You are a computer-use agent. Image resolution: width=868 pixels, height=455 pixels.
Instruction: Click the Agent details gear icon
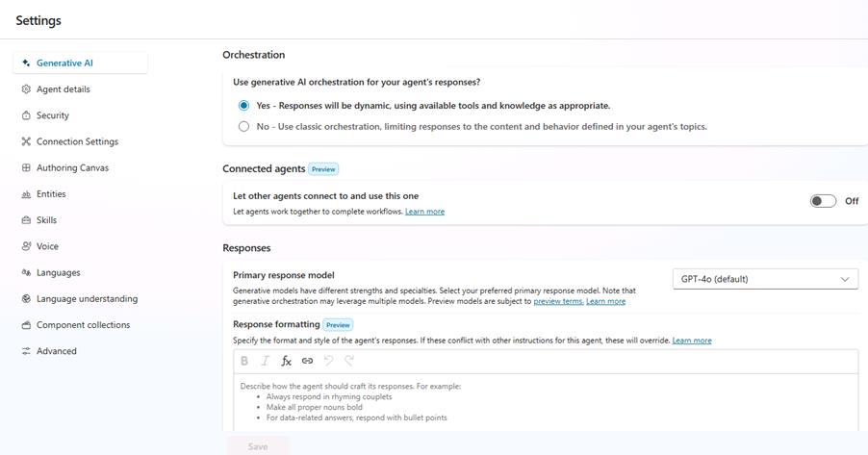tap(26, 89)
